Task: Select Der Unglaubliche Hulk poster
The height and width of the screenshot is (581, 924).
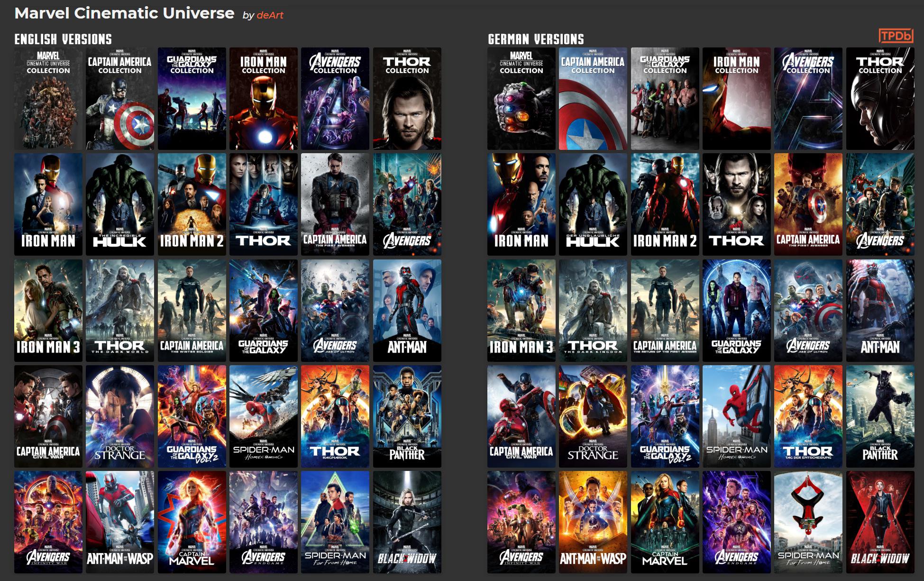Action: click(x=593, y=204)
